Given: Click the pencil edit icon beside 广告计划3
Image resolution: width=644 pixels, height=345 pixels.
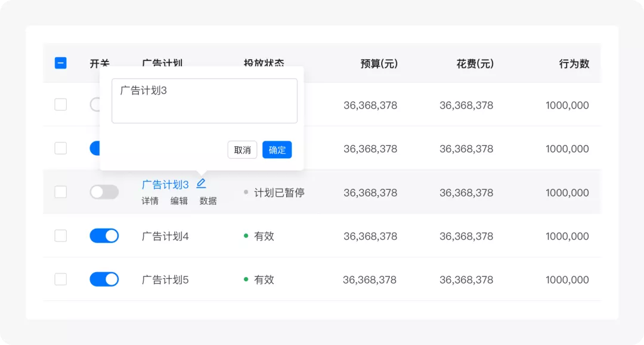Looking at the screenshot, I should click(201, 183).
